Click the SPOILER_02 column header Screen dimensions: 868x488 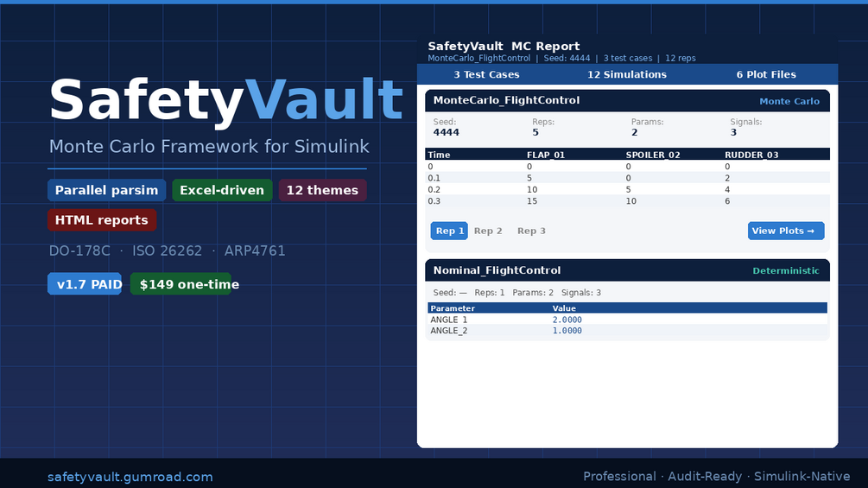653,155
